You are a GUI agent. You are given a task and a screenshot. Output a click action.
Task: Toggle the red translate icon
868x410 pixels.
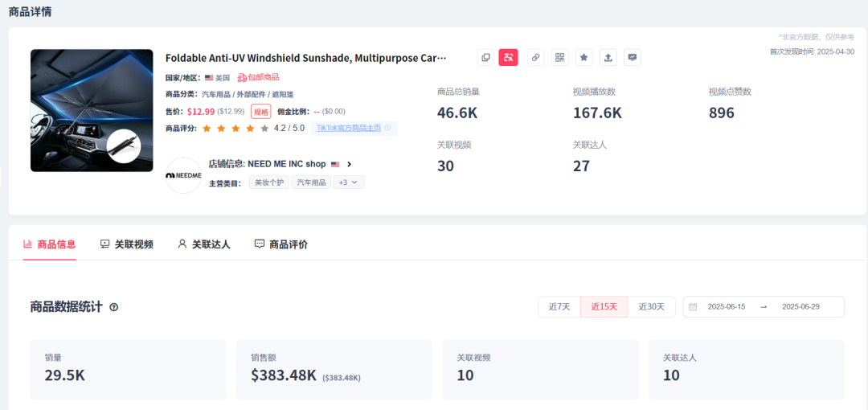click(x=508, y=58)
